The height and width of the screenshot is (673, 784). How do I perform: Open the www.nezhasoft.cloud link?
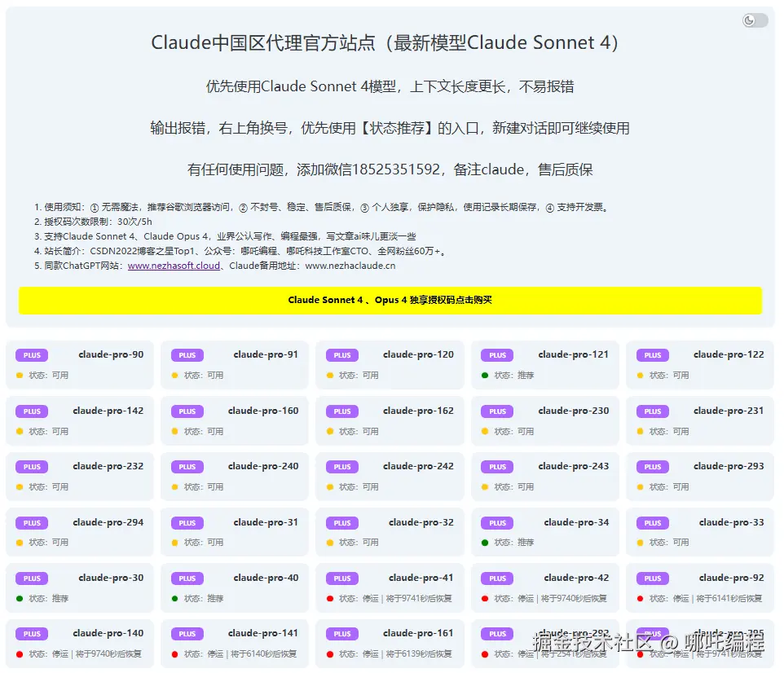(x=174, y=266)
